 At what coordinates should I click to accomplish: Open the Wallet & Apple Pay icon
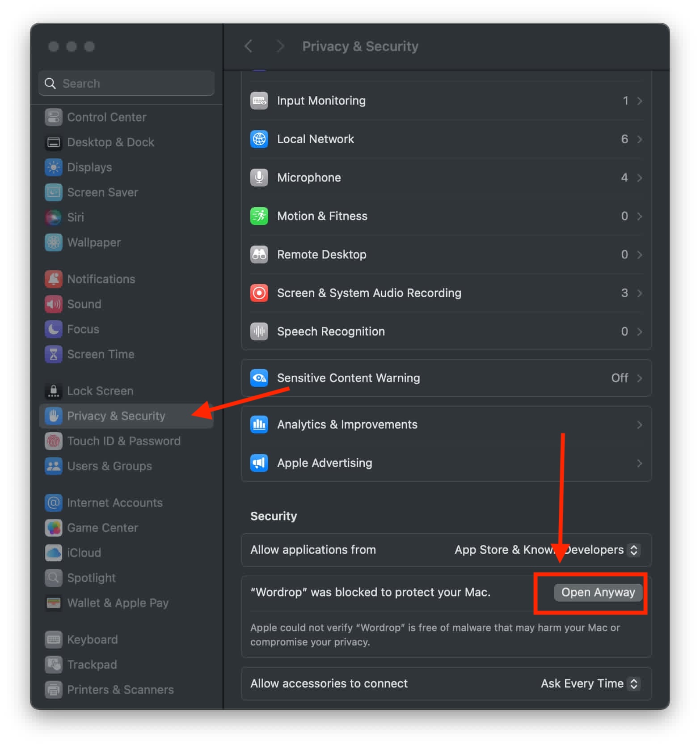click(x=53, y=603)
